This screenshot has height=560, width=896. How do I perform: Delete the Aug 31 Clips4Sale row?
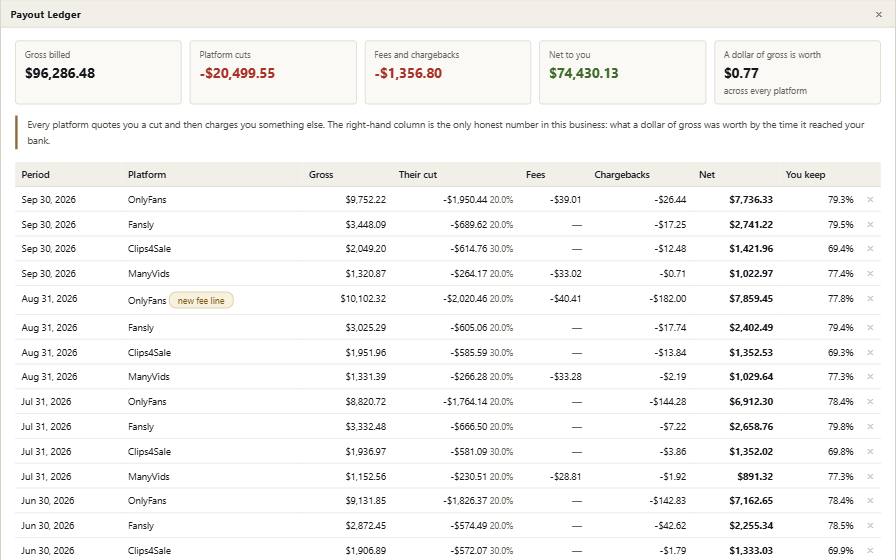click(870, 353)
